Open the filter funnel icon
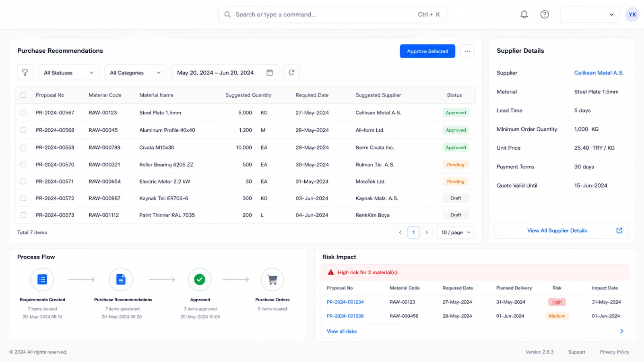Viewport: 644px width, 362px height. click(x=25, y=73)
